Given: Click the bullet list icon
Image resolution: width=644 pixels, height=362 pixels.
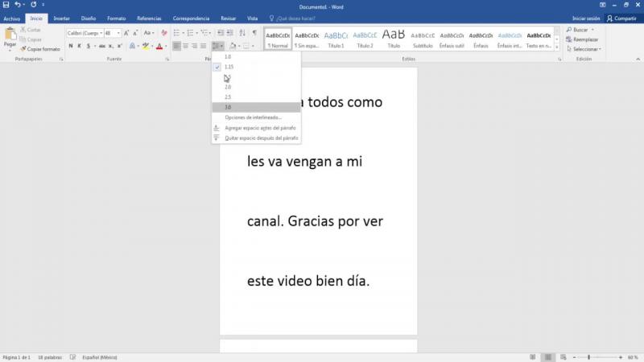Looking at the screenshot, I should coord(176,33).
